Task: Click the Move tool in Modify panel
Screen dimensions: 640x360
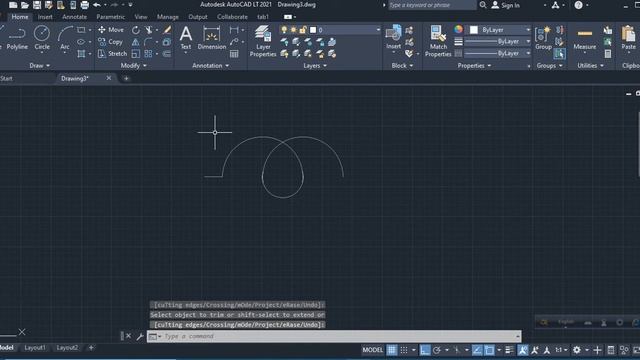Action: pos(111,30)
